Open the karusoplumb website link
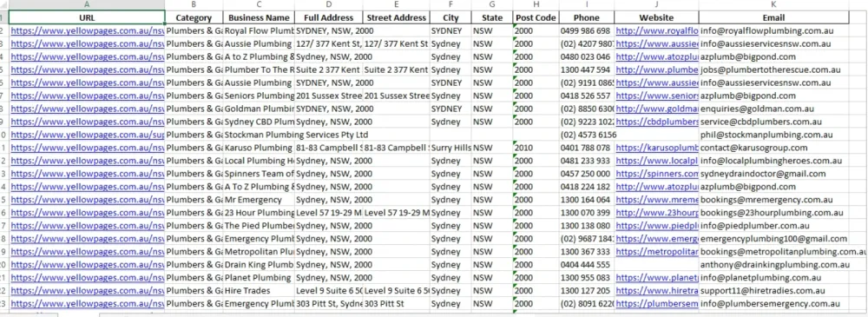 tap(657, 148)
